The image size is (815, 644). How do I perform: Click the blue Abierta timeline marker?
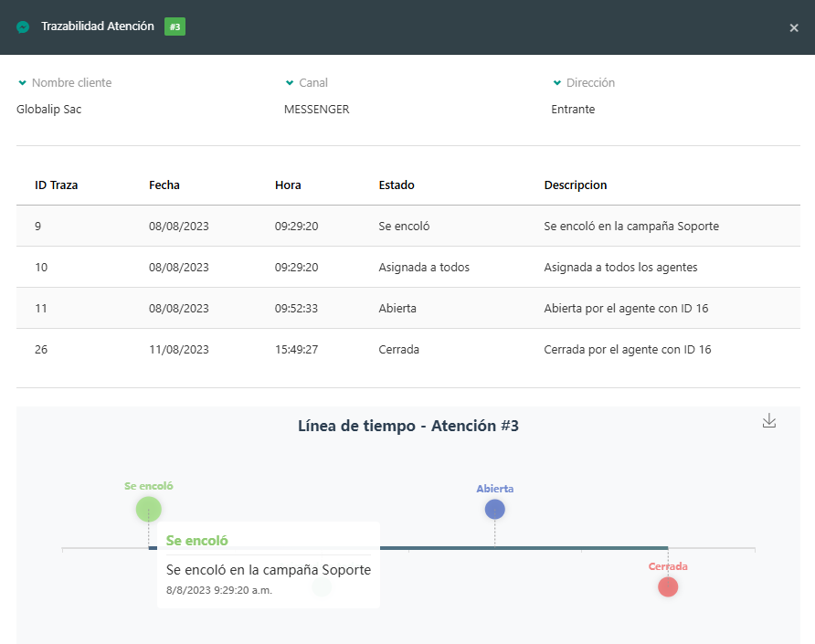(494, 509)
